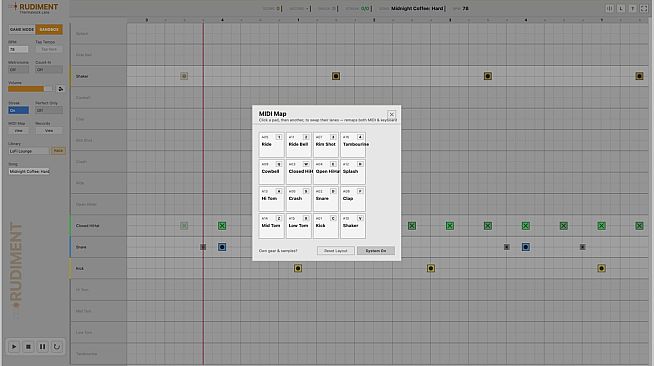Click the T layout icon in the top bar
Image resolution: width=654 pixels, height=366 pixels.
[x=632, y=8]
